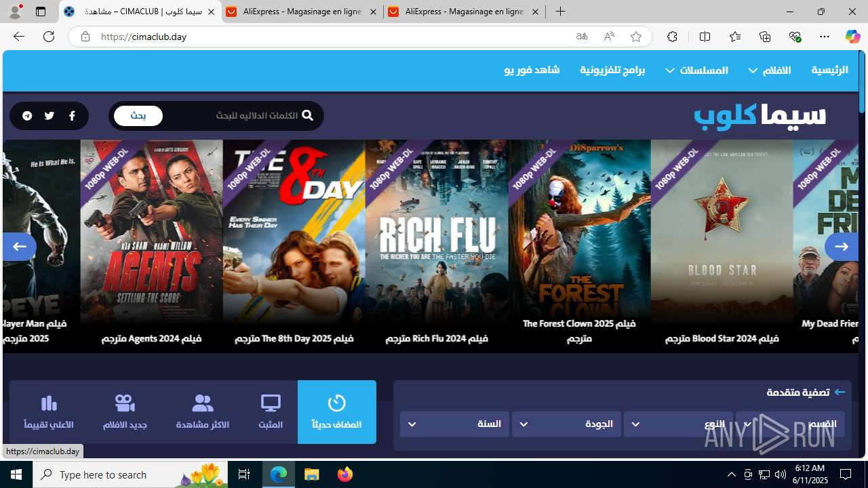Go to الرئيسية home menu item

(829, 70)
